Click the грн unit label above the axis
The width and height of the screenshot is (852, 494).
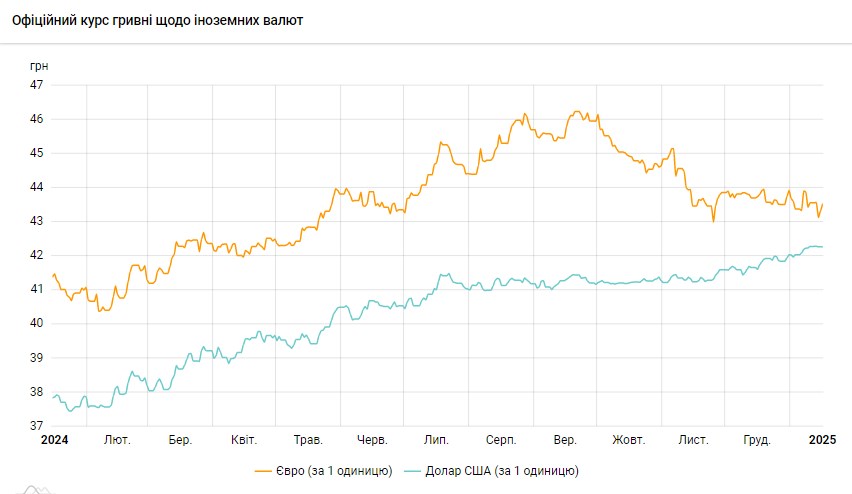(x=38, y=66)
